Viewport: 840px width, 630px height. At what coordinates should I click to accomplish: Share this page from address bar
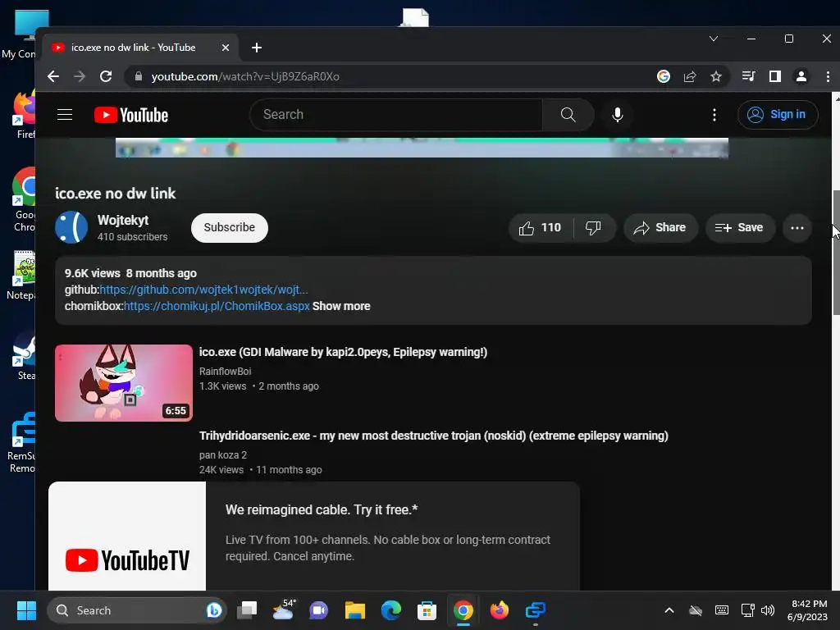[689, 76]
